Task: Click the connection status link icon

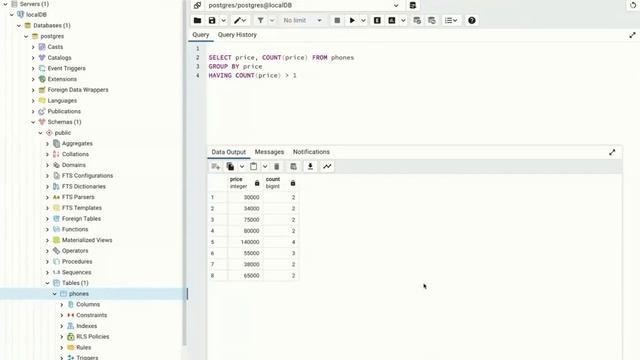Action: pos(197,5)
